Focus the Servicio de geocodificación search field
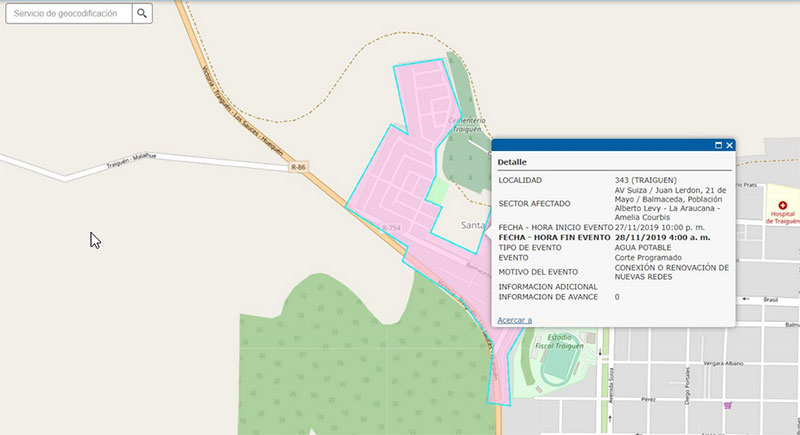Image resolution: width=800 pixels, height=435 pixels. [x=68, y=14]
